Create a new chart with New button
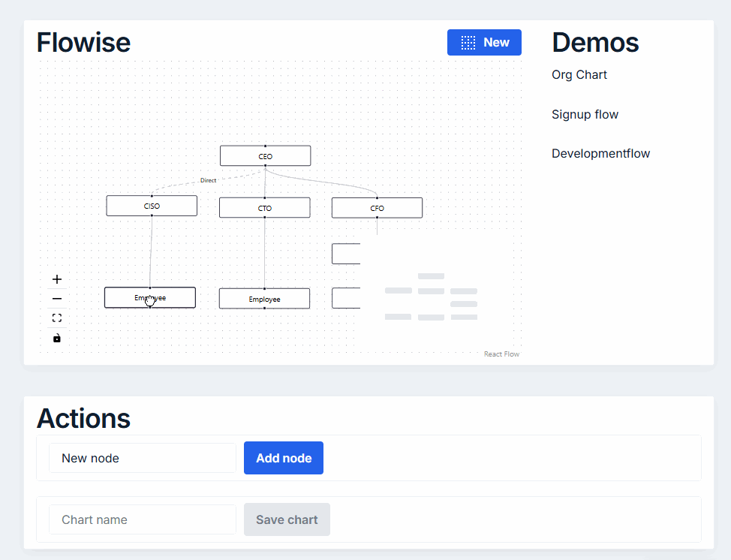731x560 pixels. (484, 43)
